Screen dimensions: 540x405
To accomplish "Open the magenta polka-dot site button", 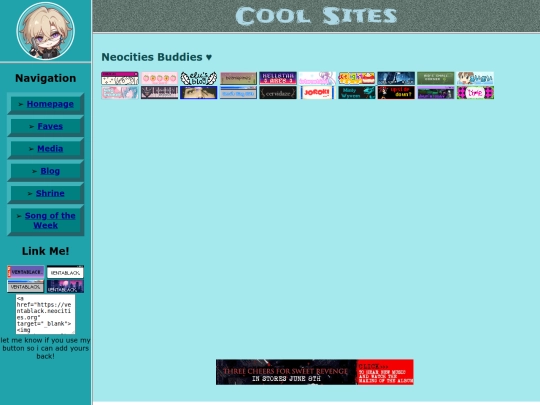I will pos(475,93).
